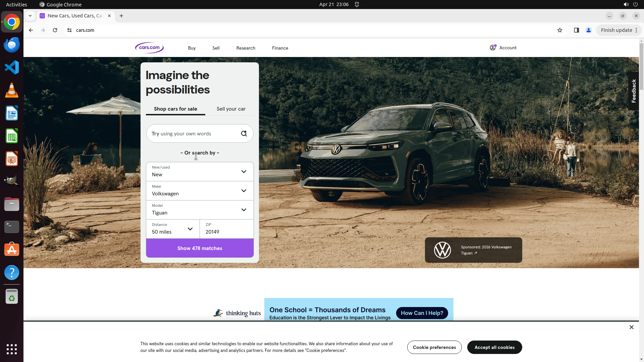Image resolution: width=644 pixels, height=362 pixels.
Task: Open the Research menu
Action: tap(246, 48)
